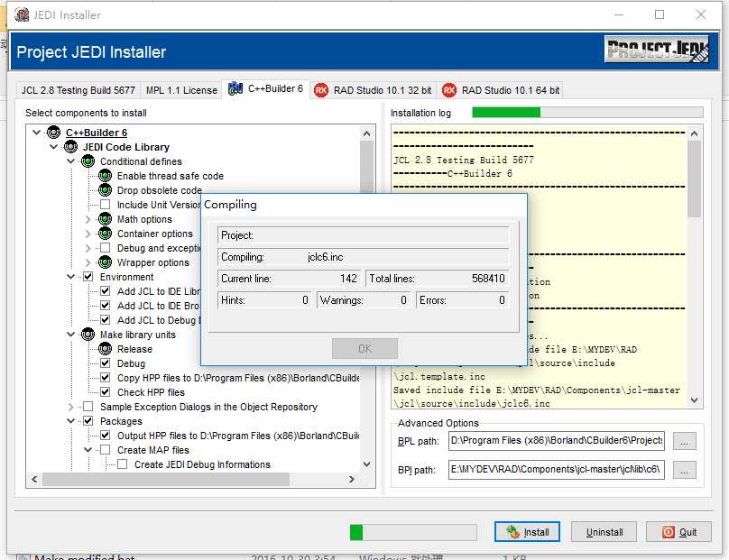Click the BPL path input field

point(556,441)
